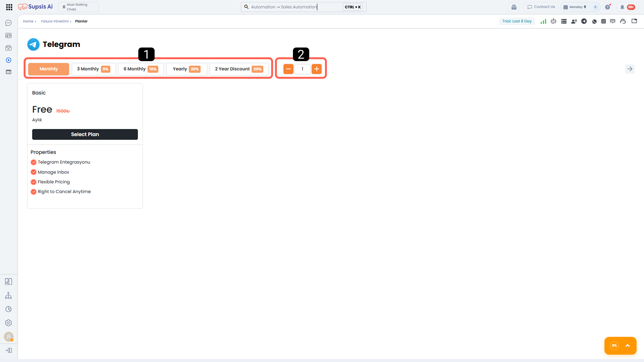The width and height of the screenshot is (644, 362).
Task: Click the headset support agent icon
Action: [x=623, y=21]
